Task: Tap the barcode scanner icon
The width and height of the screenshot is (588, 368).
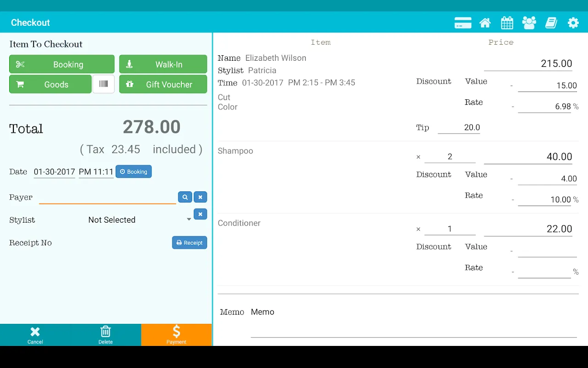Action: tap(103, 84)
